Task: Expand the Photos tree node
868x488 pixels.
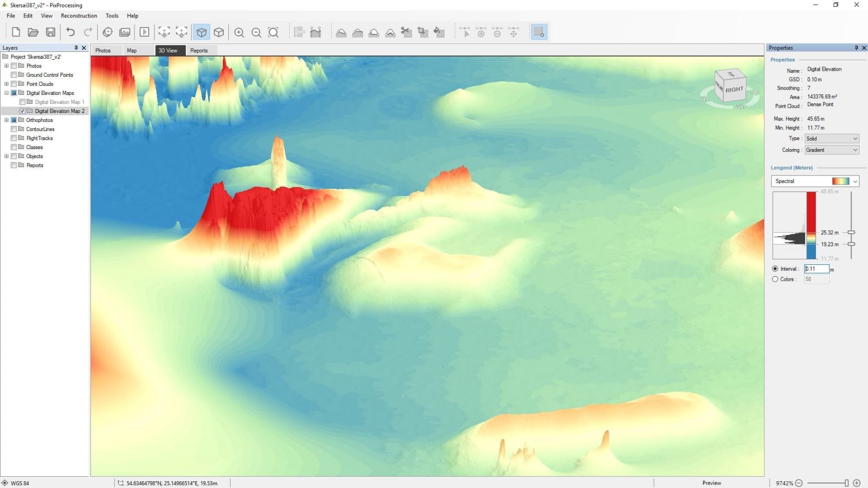Action: (6, 66)
